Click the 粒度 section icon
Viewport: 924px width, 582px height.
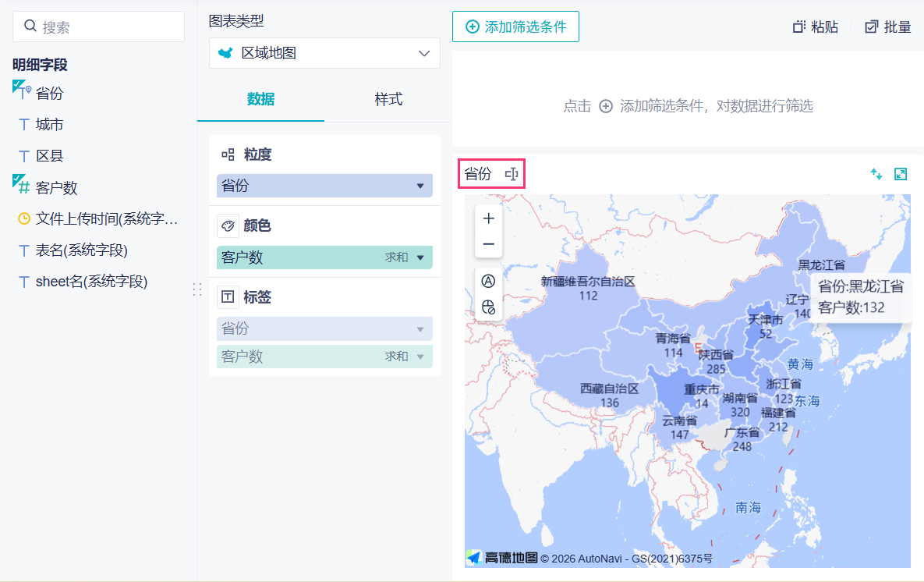228,154
